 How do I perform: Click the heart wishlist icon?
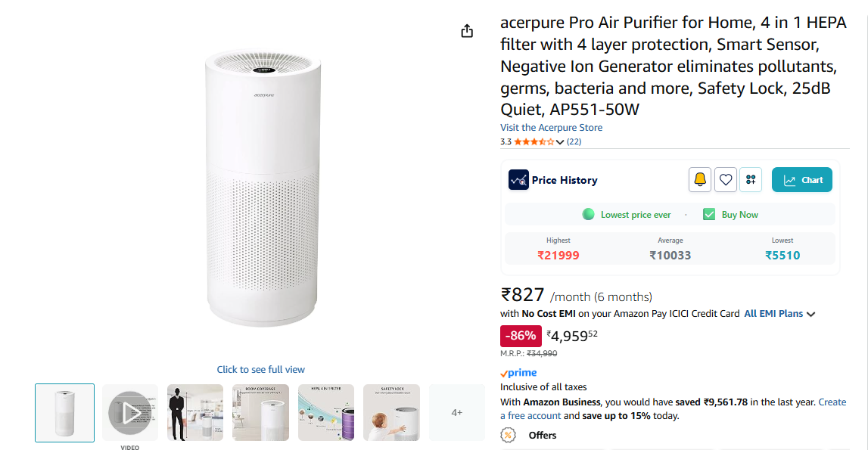pyautogui.click(x=726, y=180)
